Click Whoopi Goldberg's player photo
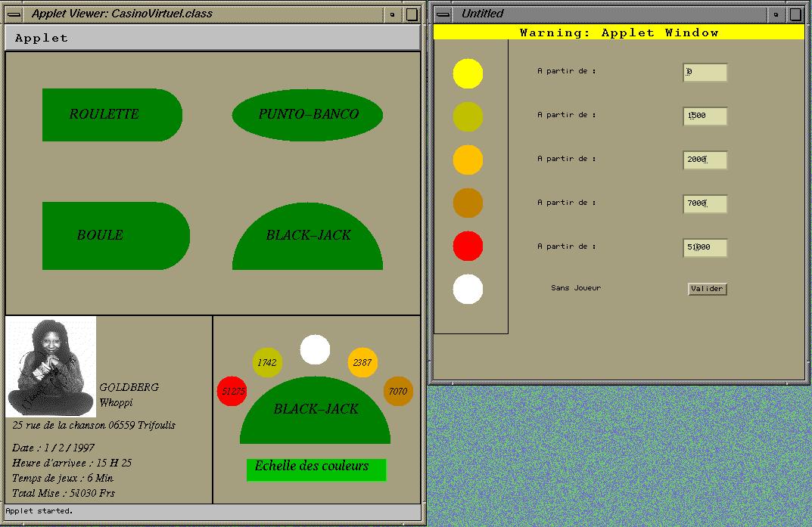This screenshot has width=812, height=527. 51,367
